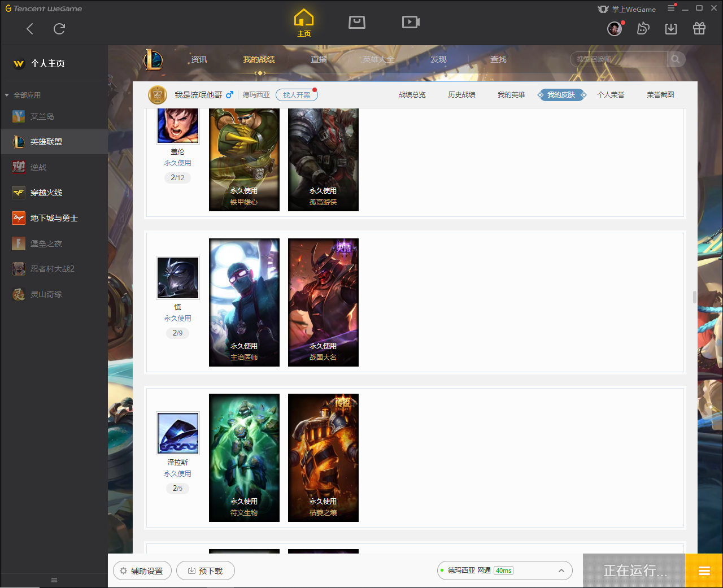Viewport: 723px width, 588px height.
Task: Open user avatar profile picture
Action: [615, 28]
